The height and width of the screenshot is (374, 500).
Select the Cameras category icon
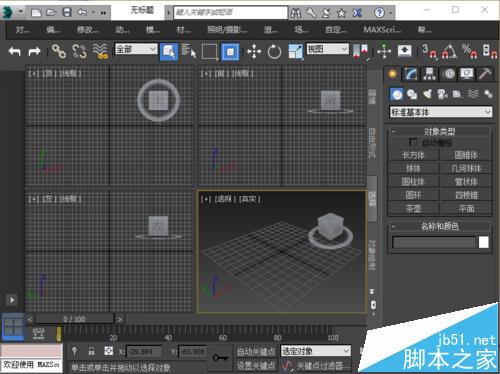click(442, 95)
